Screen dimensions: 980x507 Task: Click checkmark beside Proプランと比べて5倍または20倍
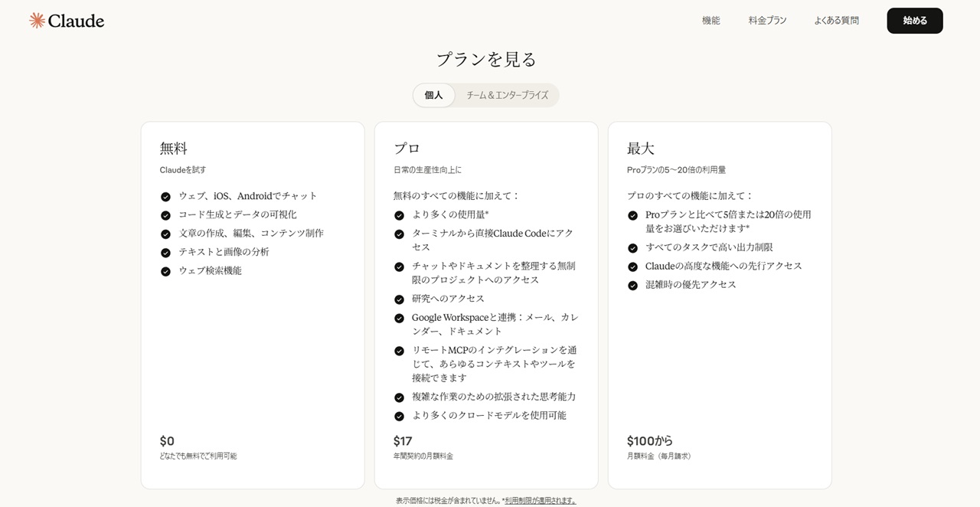point(632,215)
